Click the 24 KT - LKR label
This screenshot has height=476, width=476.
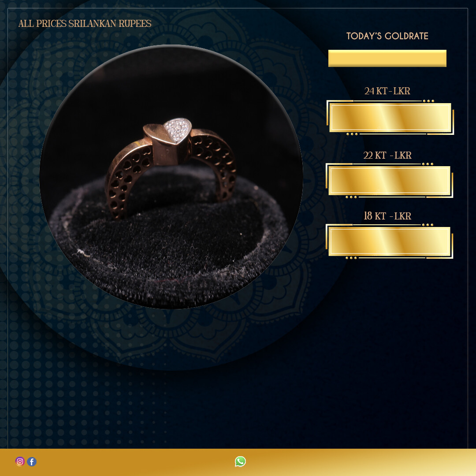click(x=387, y=91)
